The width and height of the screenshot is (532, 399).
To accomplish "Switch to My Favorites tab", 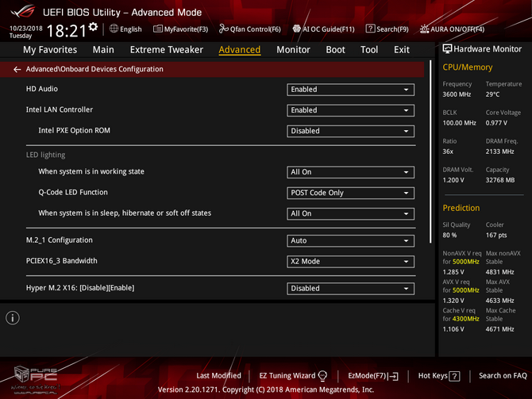I will click(50, 50).
